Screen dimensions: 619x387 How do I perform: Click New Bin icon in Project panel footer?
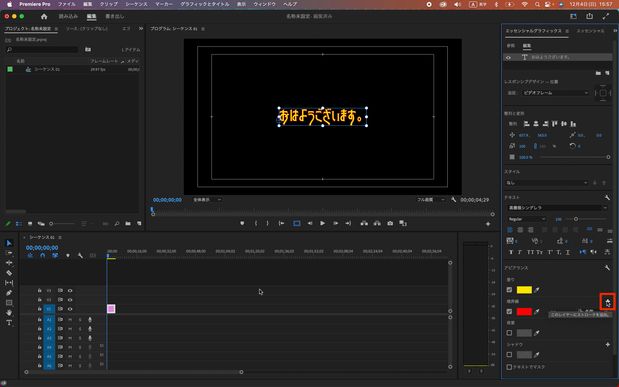[x=128, y=224]
